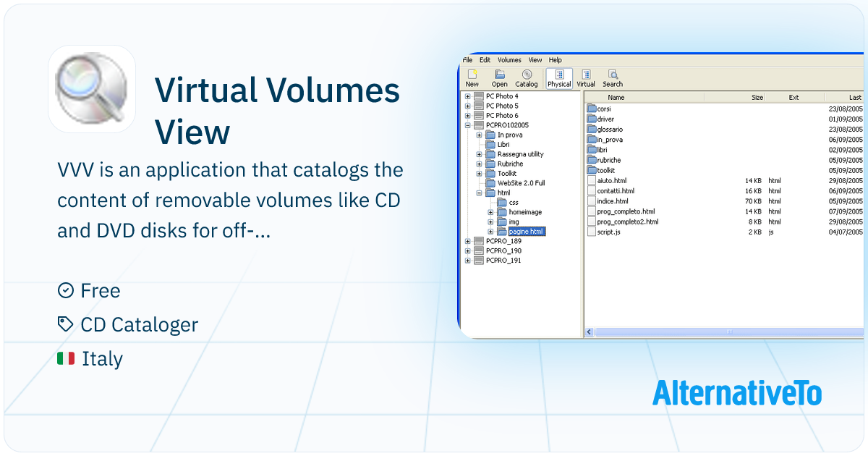This screenshot has height=456, width=868.
Task: Open the Edit menu
Action: pyautogui.click(x=485, y=60)
